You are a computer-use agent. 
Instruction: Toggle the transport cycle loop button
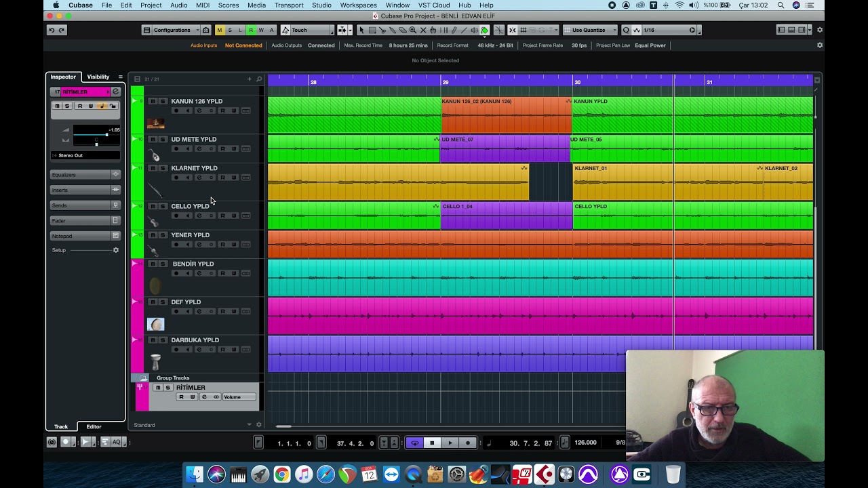[414, 443]
